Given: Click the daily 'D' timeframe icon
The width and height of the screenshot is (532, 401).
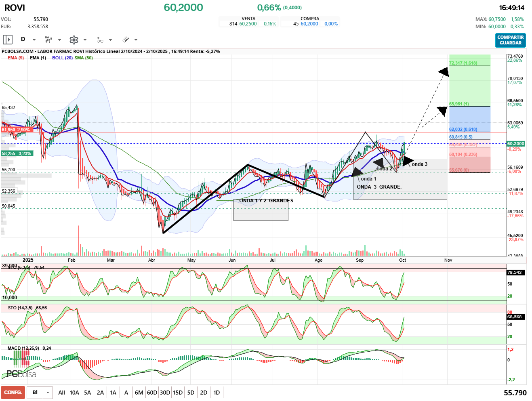Looking at the screenshot, I should pos(23,40).
